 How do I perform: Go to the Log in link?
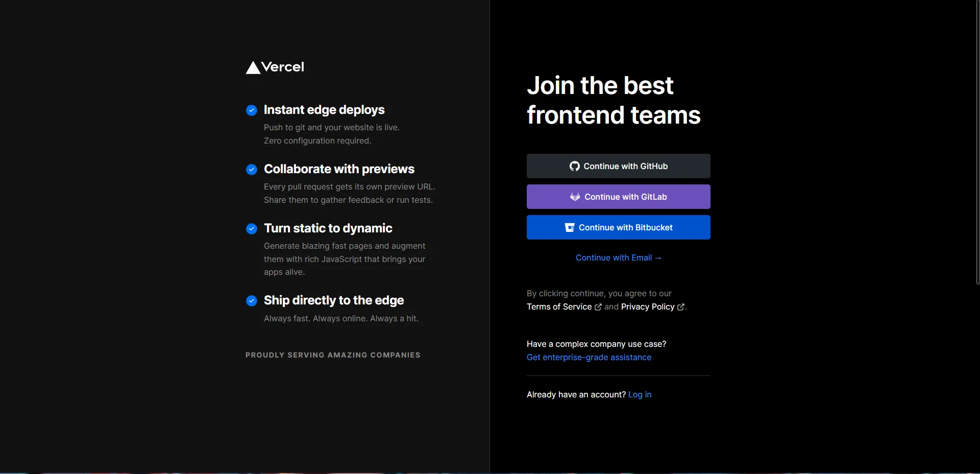640,395
